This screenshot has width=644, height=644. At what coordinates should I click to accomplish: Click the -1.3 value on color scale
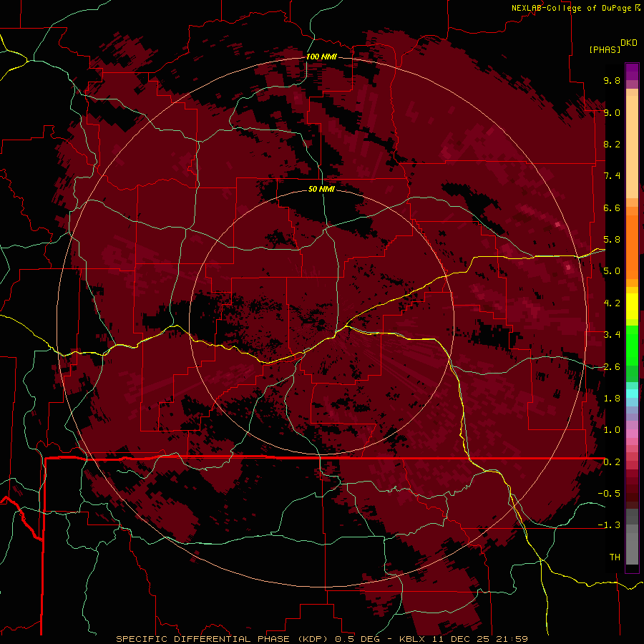coord(609,525)
